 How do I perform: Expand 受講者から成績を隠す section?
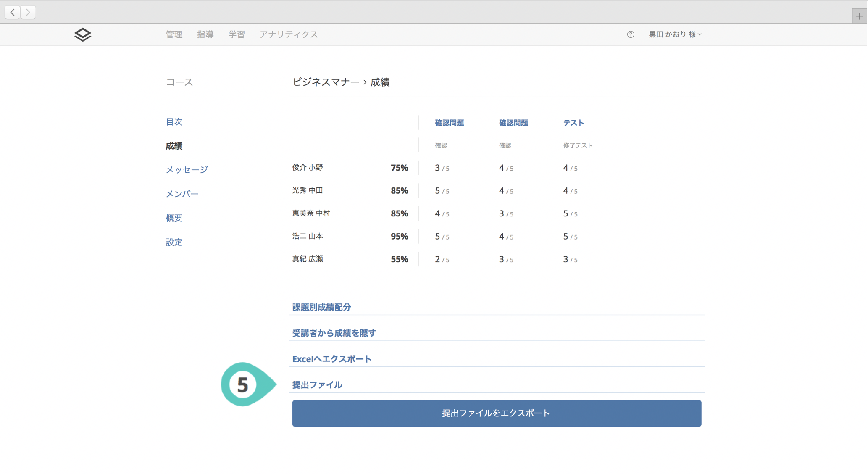coord(334,333)
